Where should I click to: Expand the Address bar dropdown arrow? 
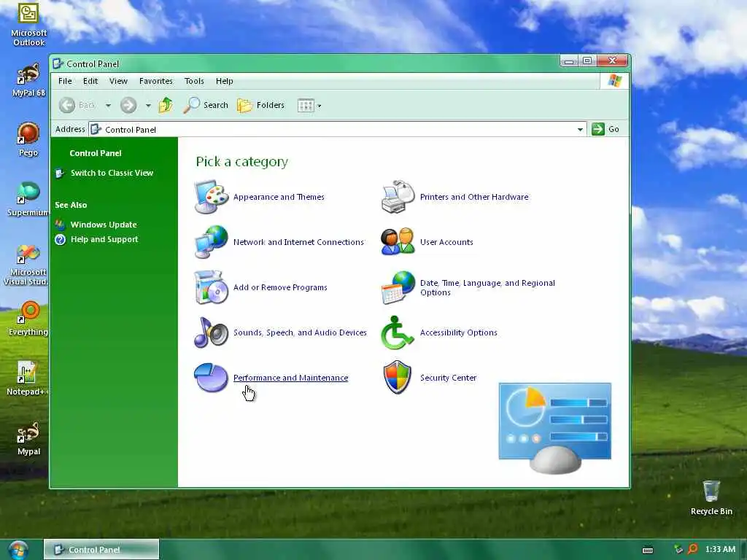pyautogui.click(x=580, y=129)
